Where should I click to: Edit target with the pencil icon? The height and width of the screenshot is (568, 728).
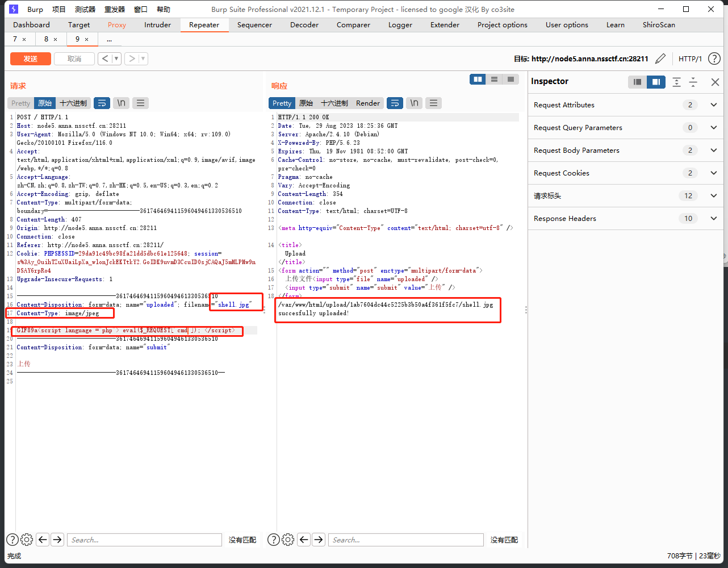coord(660,59)
